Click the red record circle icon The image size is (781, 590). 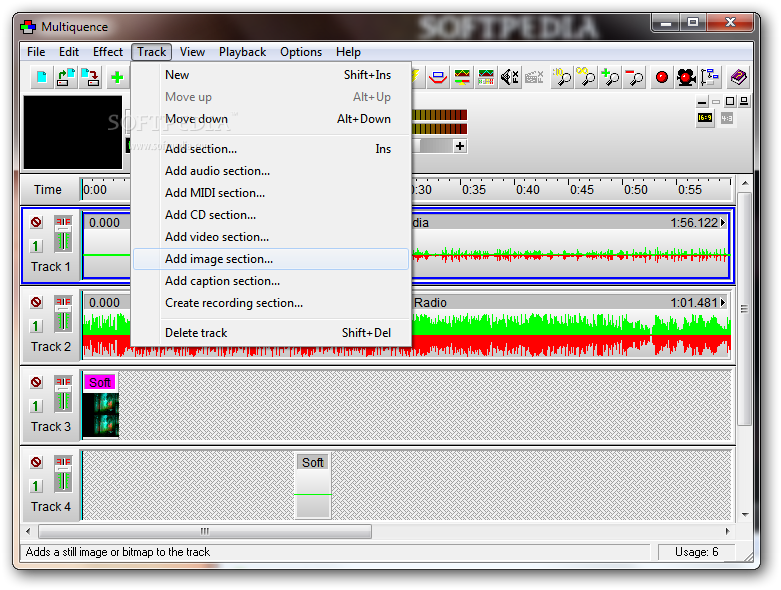point(661,77)
